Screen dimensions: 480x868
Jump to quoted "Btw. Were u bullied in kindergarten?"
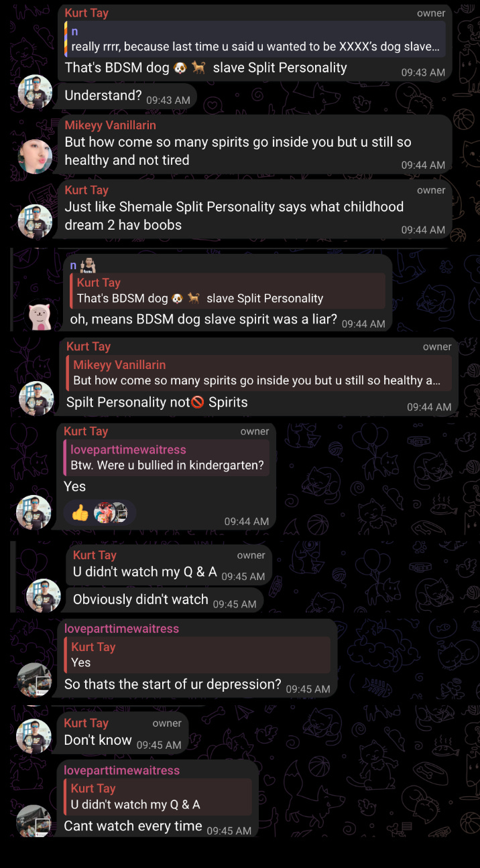click(x=166, y=457)
